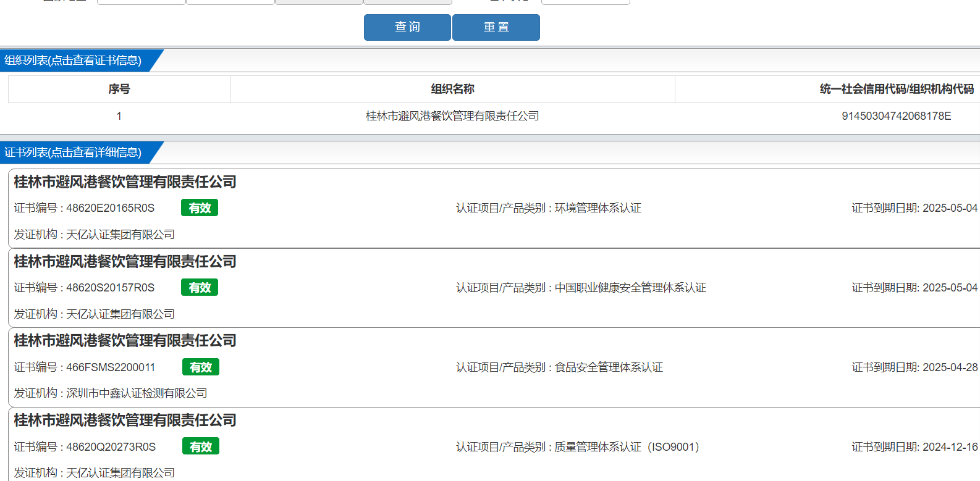Click the company title of certificate 48620S20157R0S
Image resolution: width=980 pixels, height=481 pixels.
pos(125,262)
